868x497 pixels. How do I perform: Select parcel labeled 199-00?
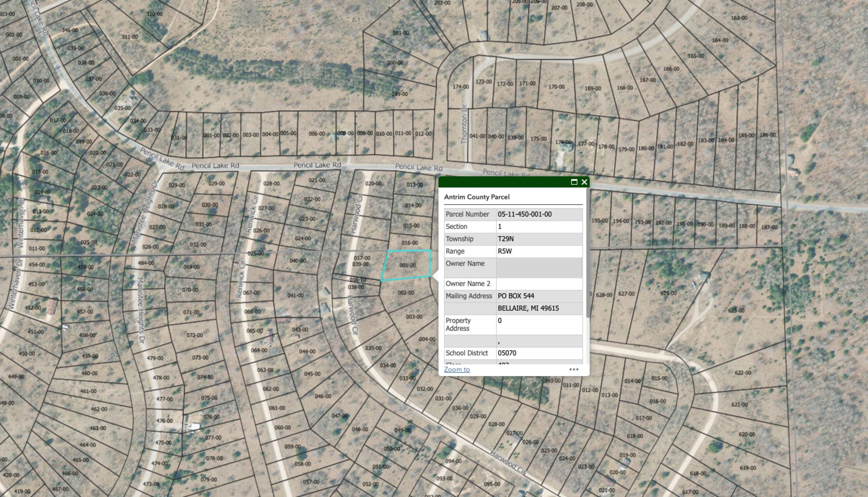tap(399, 94)
